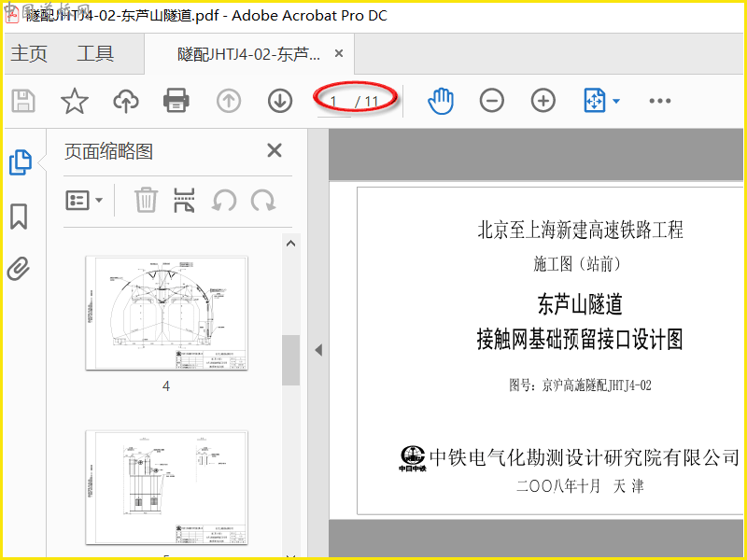
Task: Toggle the page thumbnails panel icon
Action: pos(21,162)
